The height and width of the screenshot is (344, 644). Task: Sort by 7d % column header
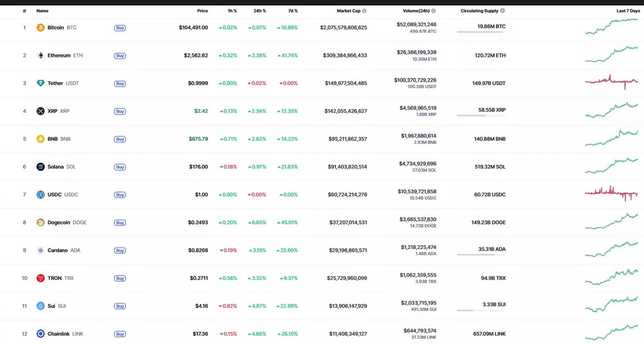coord(293,11)
